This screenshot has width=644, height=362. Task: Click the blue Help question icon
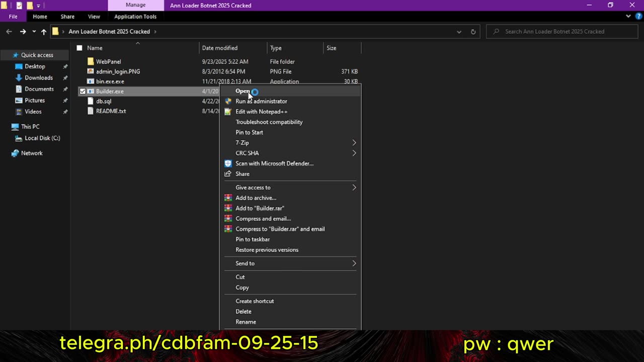click(638, 16)
